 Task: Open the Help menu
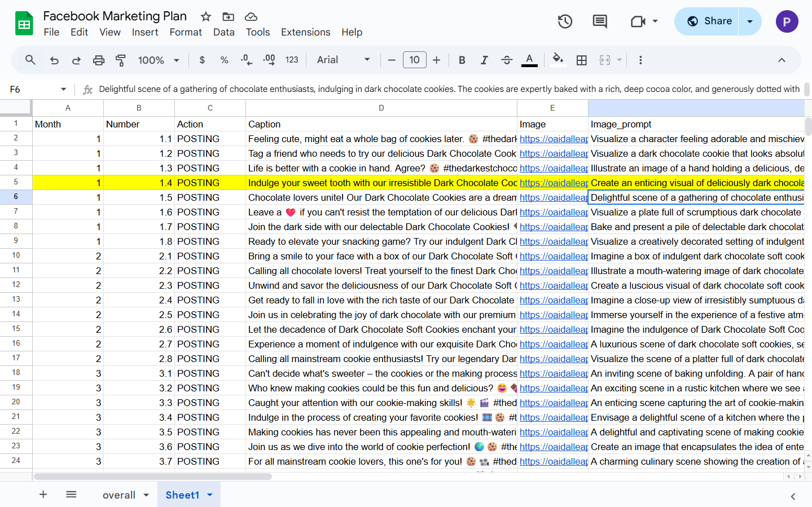coord(352,32)
